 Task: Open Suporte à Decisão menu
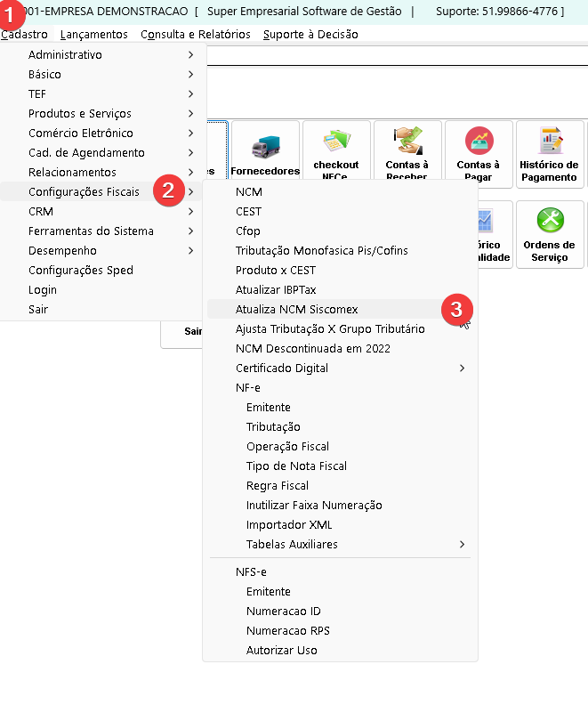click(x=310, y=34)
